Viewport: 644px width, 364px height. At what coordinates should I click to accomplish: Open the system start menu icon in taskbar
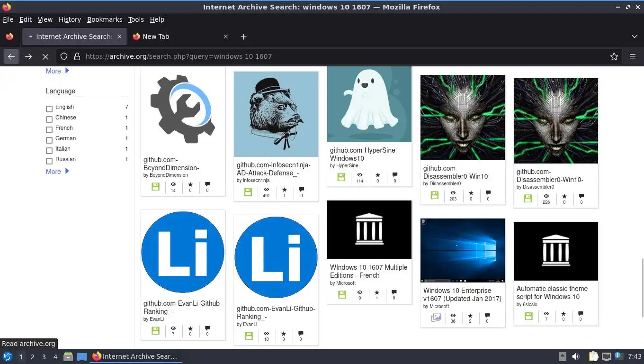pos(8,356)
